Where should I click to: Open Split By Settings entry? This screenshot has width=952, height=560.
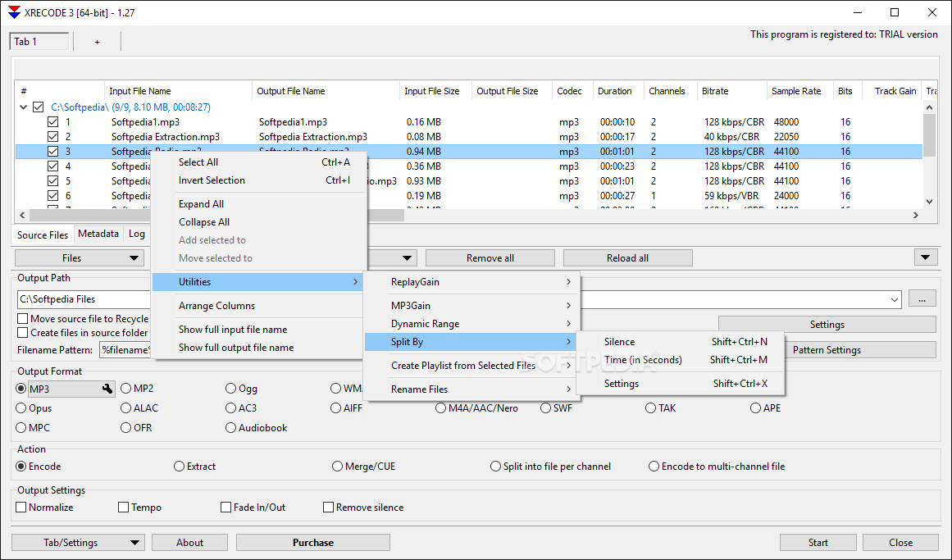click(681, 384)
